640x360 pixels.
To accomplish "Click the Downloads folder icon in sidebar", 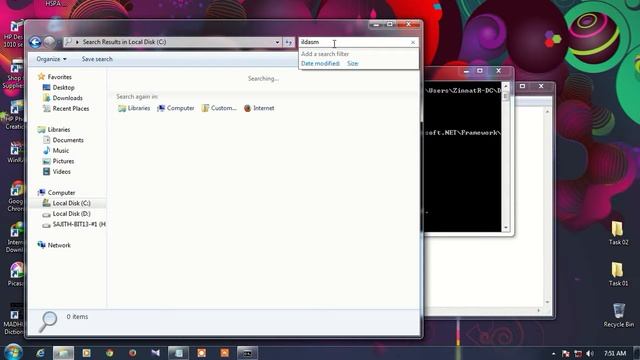I will point(47,98).
